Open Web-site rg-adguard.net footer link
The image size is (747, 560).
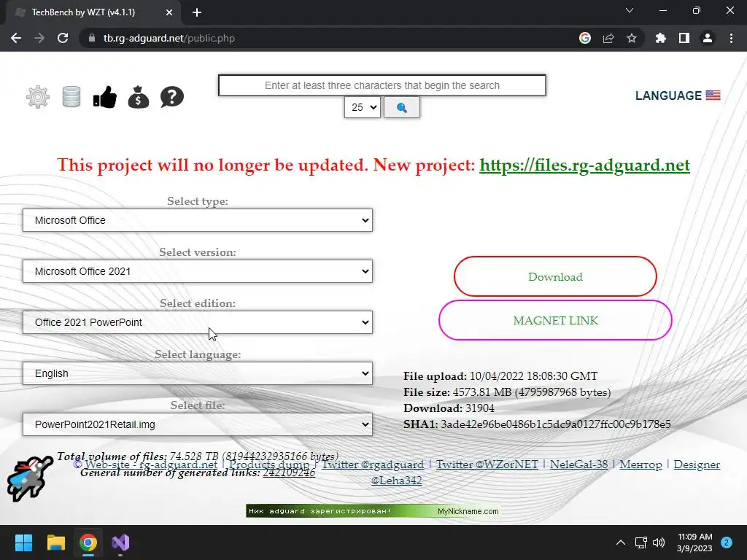(x=151, y=464)
